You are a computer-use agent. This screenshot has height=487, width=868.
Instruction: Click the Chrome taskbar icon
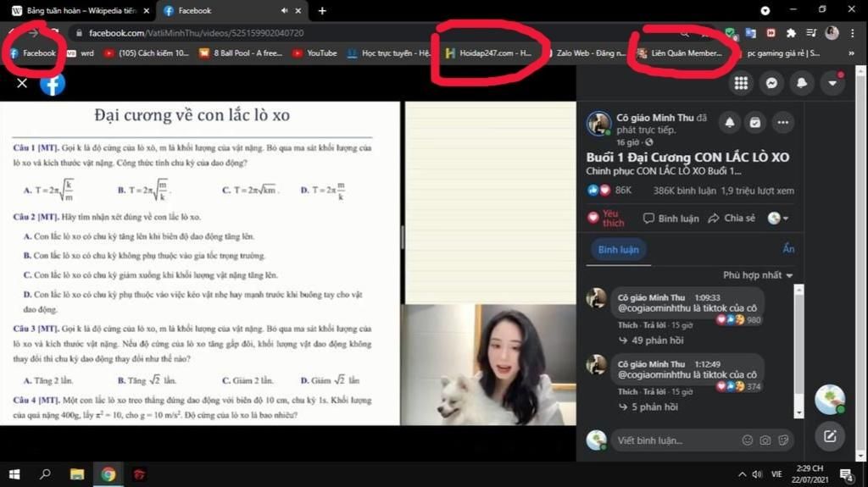click(x=108, y=474)
